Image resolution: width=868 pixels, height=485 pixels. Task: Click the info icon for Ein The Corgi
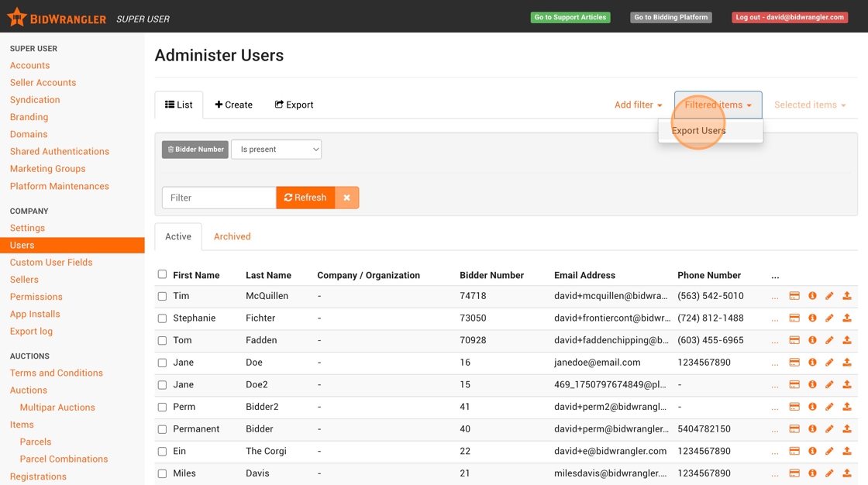812,451
